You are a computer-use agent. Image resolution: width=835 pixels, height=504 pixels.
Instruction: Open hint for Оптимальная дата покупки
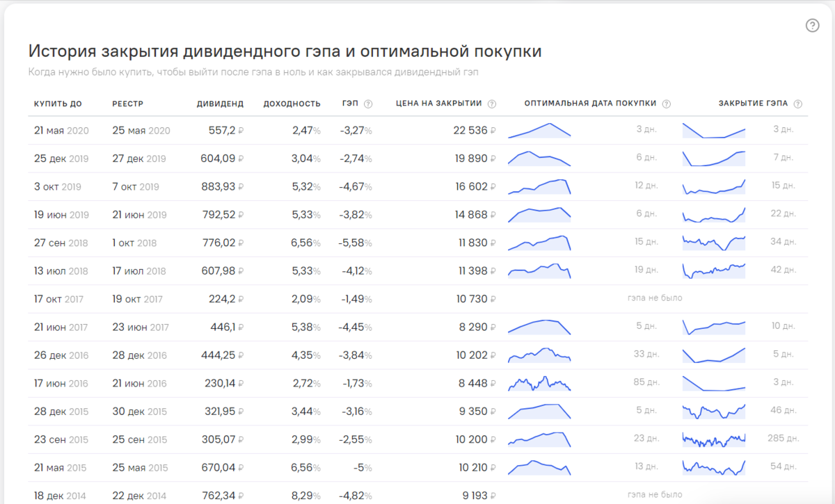tap(666, 104)
